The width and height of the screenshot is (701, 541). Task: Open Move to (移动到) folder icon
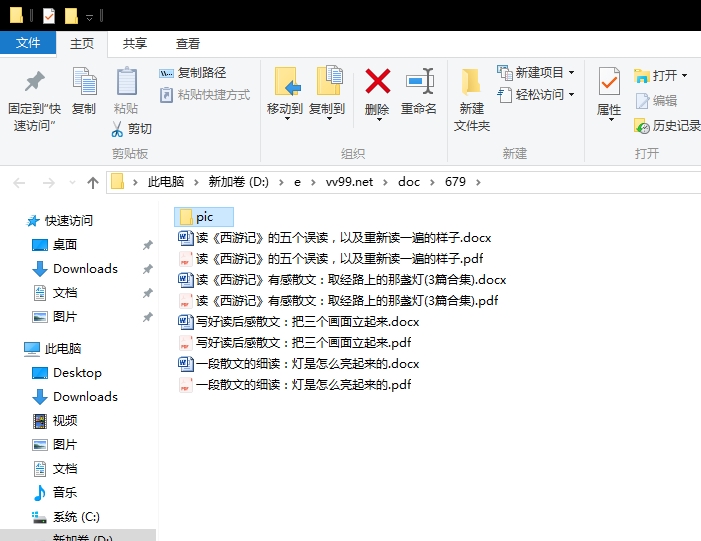click(x=286, y=81)
